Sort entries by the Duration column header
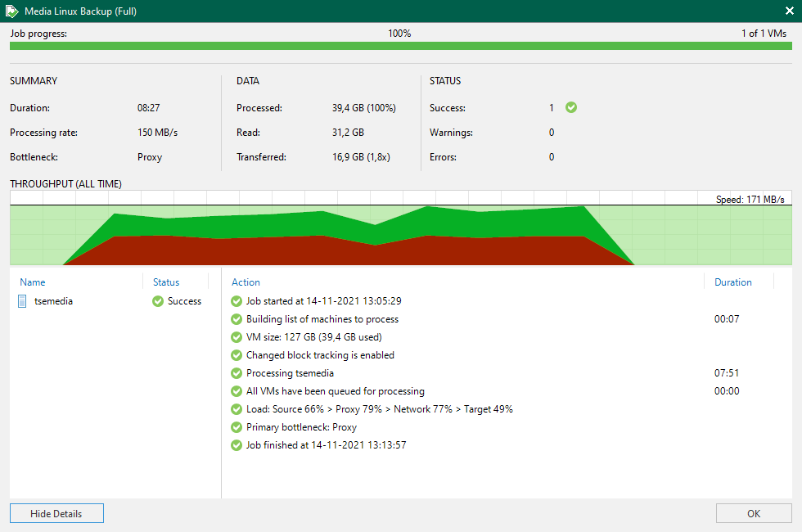This screenshot has height=532, width=802. 735,282
